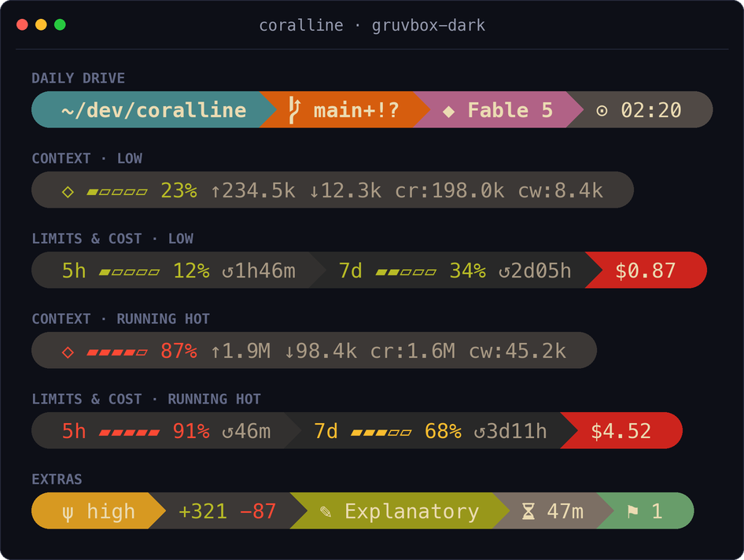Click the 68% seven-day usage value
Viewport: 744px width, 560px height.
point(443,431)
